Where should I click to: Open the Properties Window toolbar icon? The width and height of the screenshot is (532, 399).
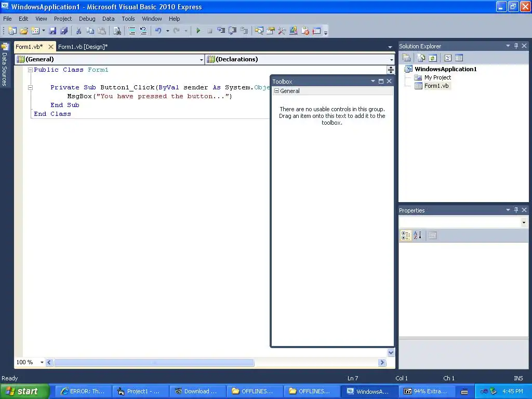(x=271, y=31)
